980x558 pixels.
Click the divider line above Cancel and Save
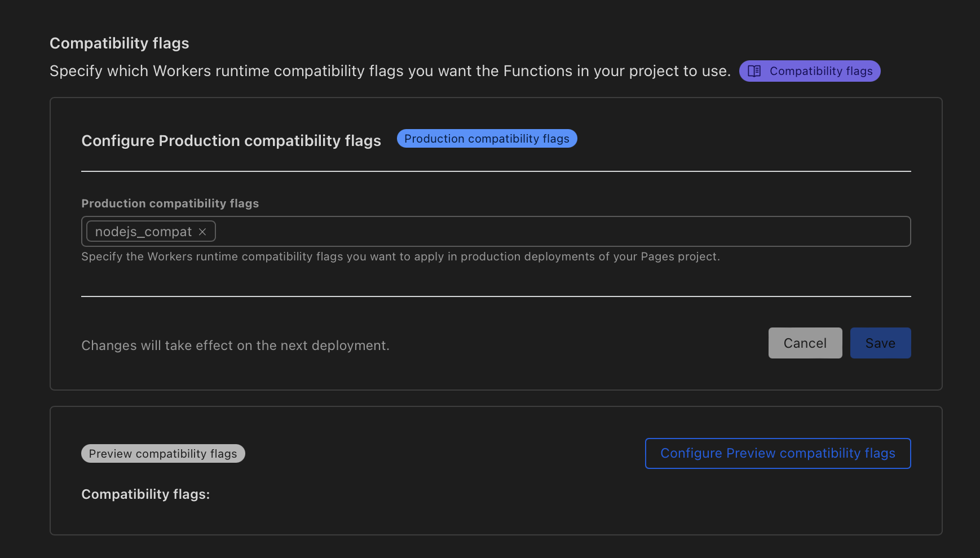click(496, 296)
